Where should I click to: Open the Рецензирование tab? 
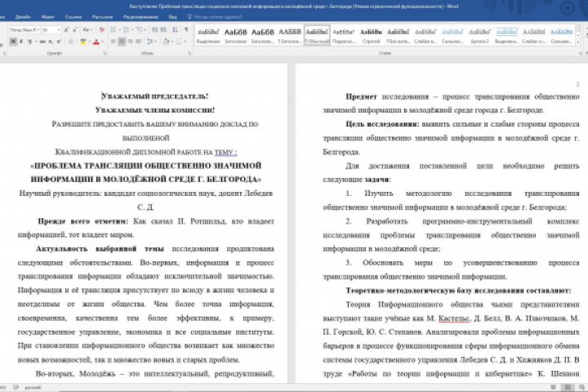tap(140, 17)
